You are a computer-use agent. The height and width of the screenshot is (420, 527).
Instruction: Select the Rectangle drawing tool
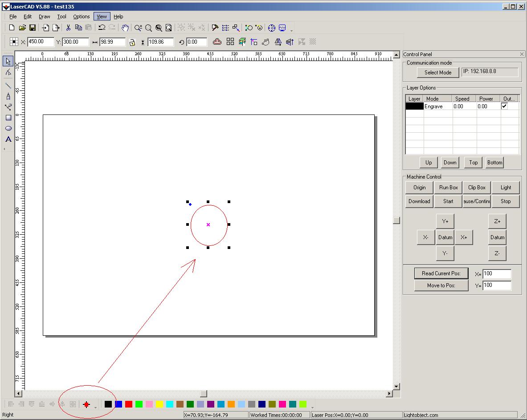pyautogui.click(x=8, y=118)
